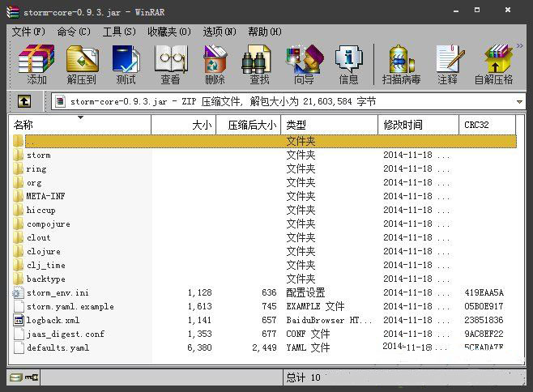Screen dimensions: 533x392
Task: Open the 查看 (View) toolbar icon
Action: pos(170,65)
